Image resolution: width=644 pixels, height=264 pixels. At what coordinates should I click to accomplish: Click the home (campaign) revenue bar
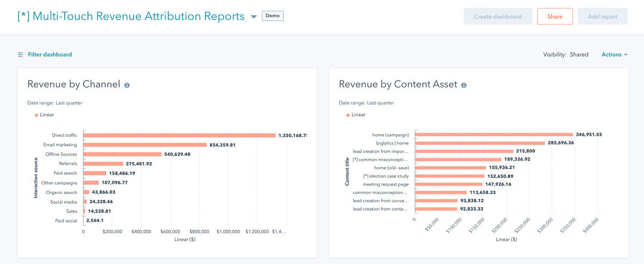click(x=494, y=135)
